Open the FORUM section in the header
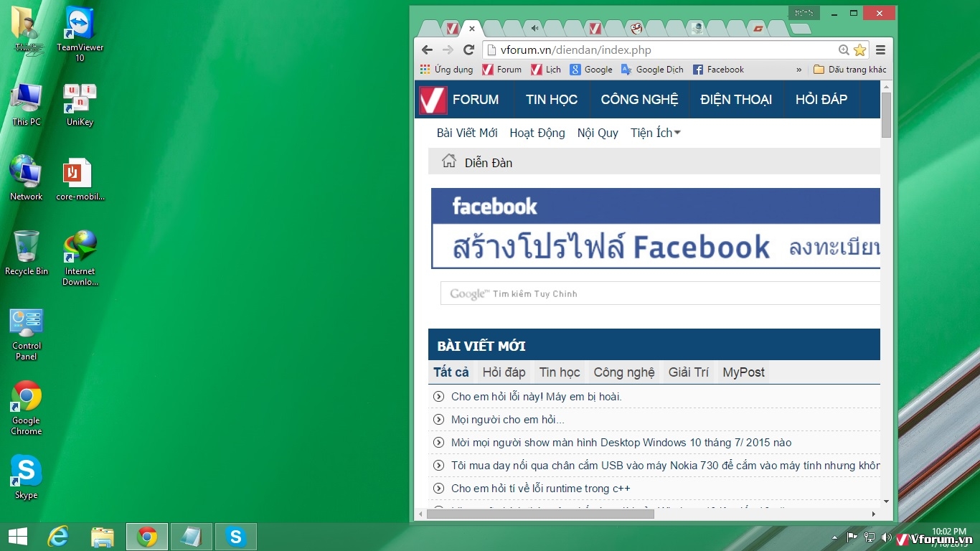The image size is (980, 551). tap(476, 100)
